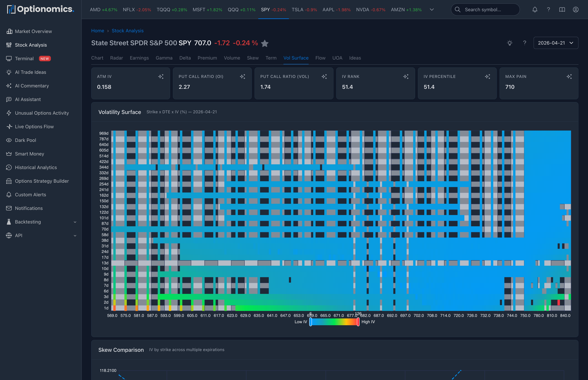Open Live Options Flow
Image resolution: width=588 pixels, height=380 pixels.
[34, 127]
